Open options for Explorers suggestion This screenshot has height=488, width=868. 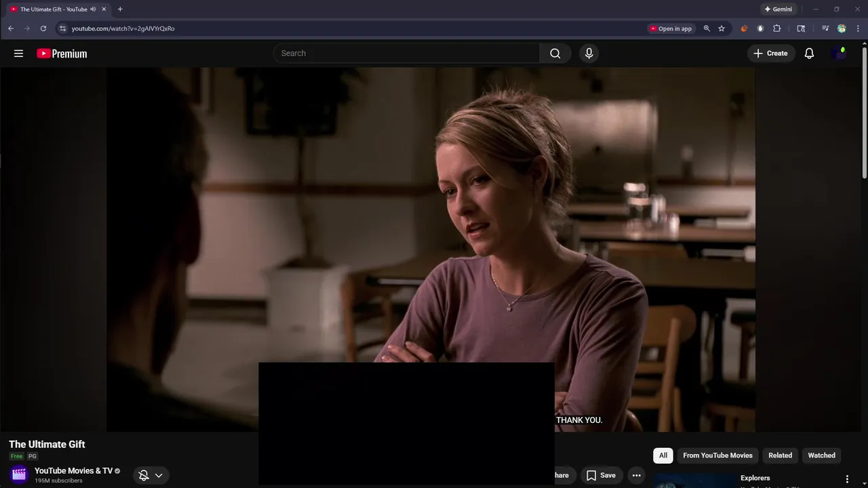coord(847,479)
